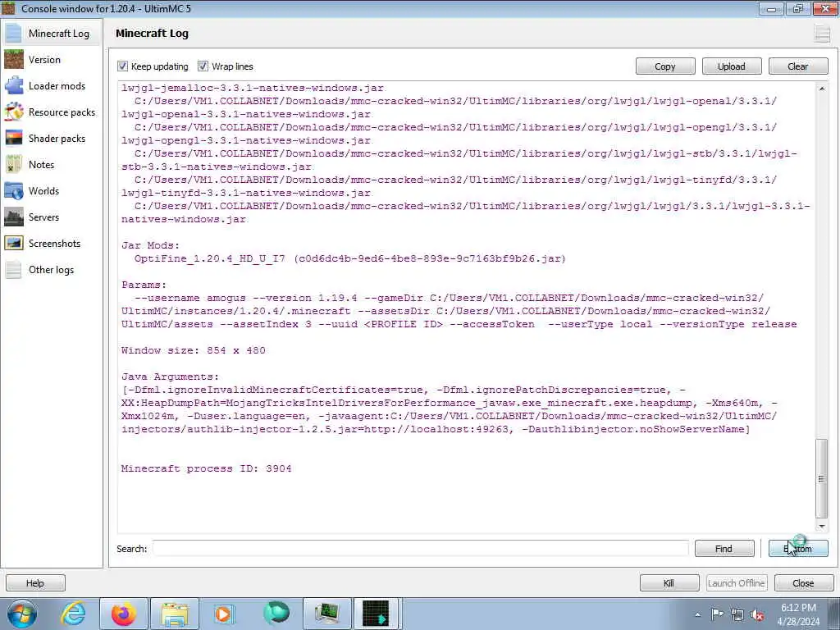Image resolution: width=840 pixels, height=630 pixels.
Task: Open the Worlds globe icon
Action: 13,190
